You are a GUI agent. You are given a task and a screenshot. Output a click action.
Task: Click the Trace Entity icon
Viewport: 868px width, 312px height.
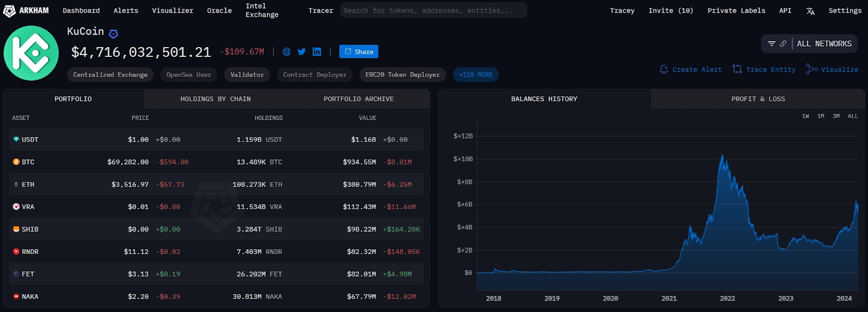pyautogui.click(x=737, y=69)
